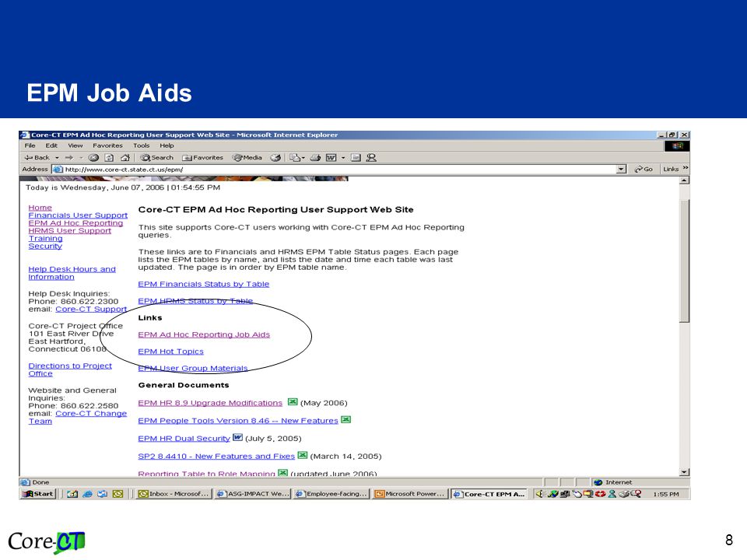Click the Back button in the toolbar
The width and height of the screenshot is (747, 560).
tap(37, 158)
